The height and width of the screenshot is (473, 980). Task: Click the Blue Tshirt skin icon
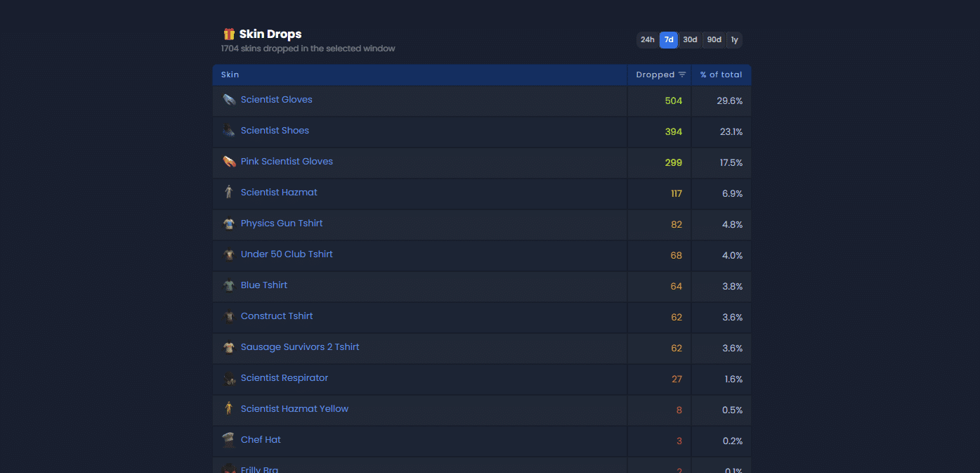(x=229, y=285)
